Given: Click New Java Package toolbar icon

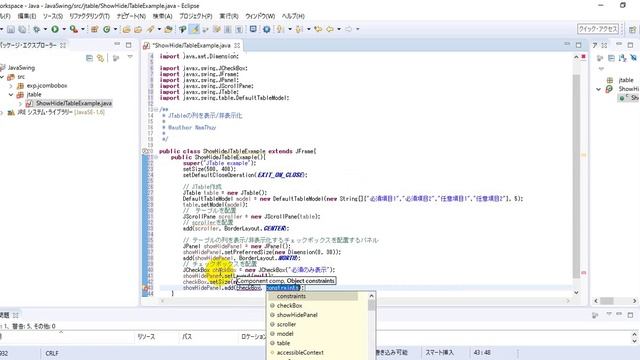Looking at the screenshot, I should pyautogui.click(x=95, y=29).
